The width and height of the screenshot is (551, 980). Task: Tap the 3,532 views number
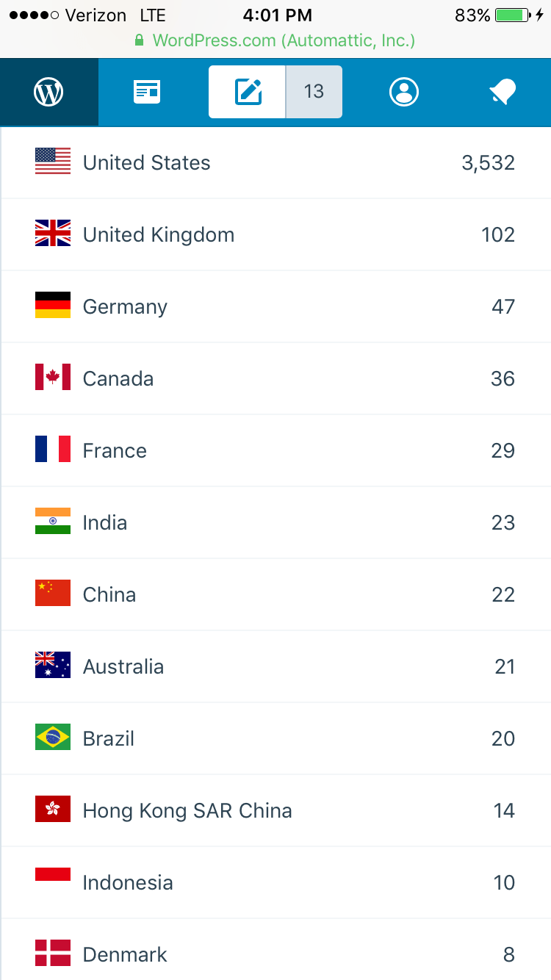tap(488, 162)
